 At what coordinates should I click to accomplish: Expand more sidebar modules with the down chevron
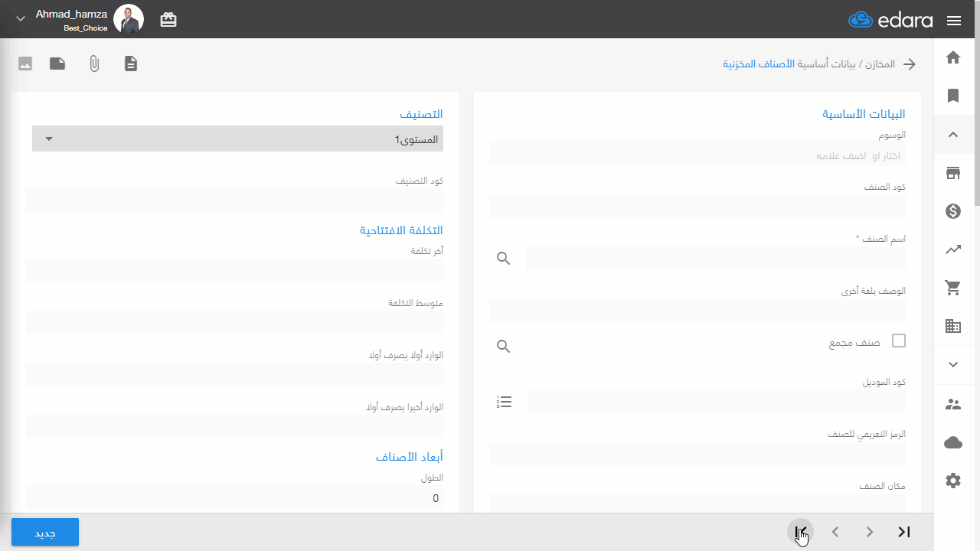click(x=953, y=365)
